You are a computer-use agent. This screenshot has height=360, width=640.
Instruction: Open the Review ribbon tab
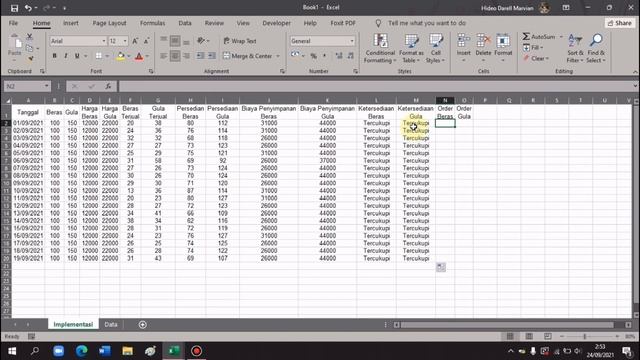point(214,23)
